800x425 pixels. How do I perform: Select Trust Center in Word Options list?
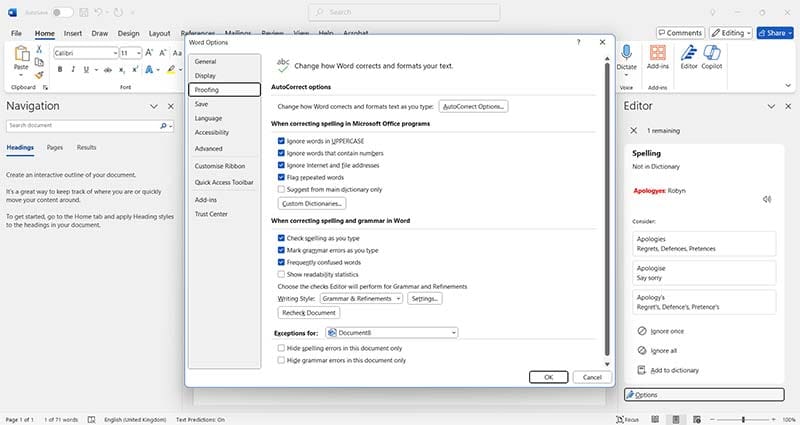pyautogui.click(x=224, y=214)
